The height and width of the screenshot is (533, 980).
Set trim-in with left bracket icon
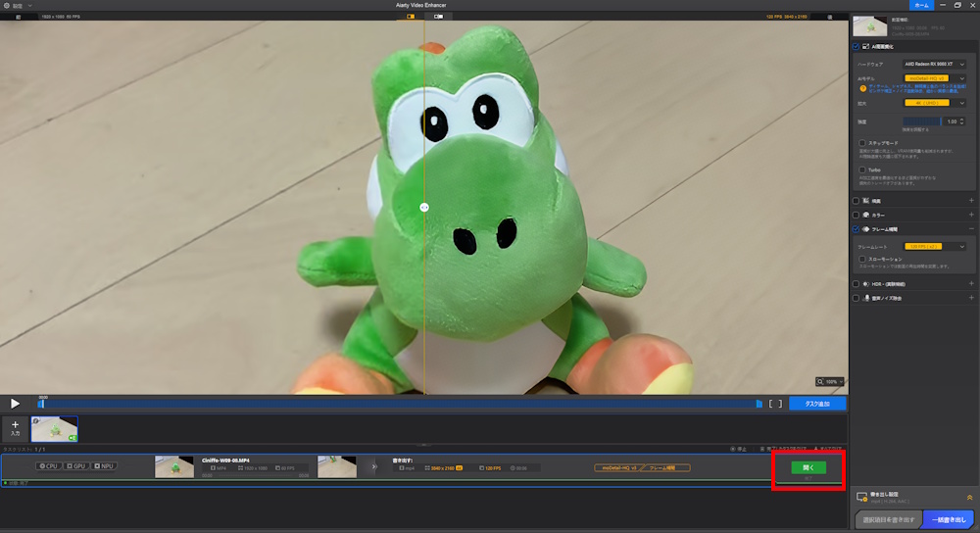click(x=771, y=404)
